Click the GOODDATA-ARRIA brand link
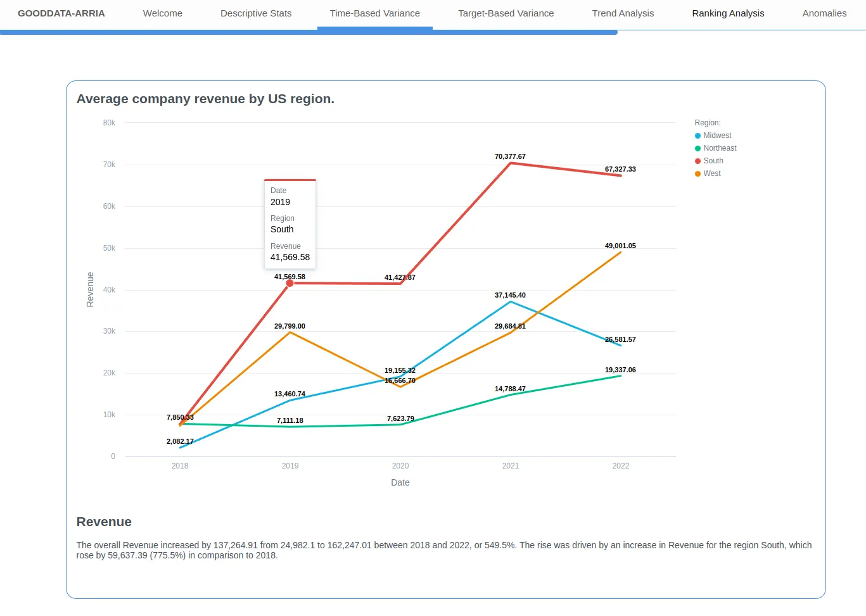866x616 pixels. click(61, 13)
